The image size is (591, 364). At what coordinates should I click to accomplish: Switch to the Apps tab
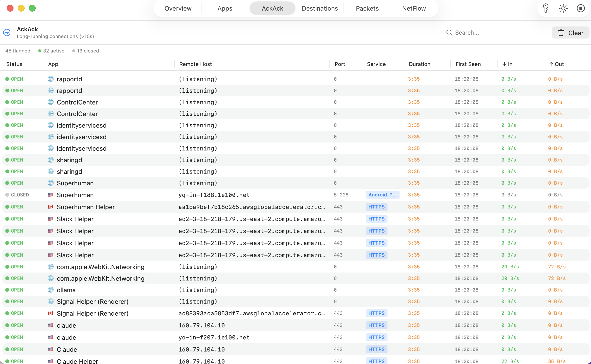225,8
